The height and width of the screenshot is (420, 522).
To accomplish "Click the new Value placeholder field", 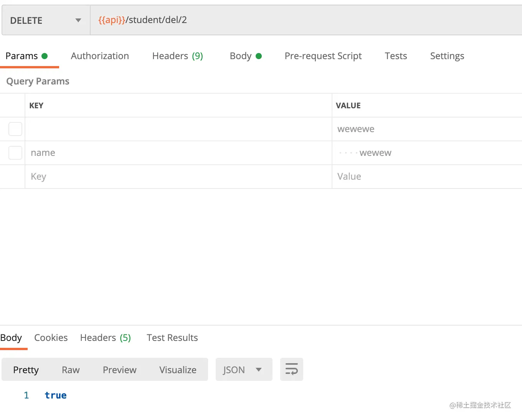I will (x=427, y=177).
